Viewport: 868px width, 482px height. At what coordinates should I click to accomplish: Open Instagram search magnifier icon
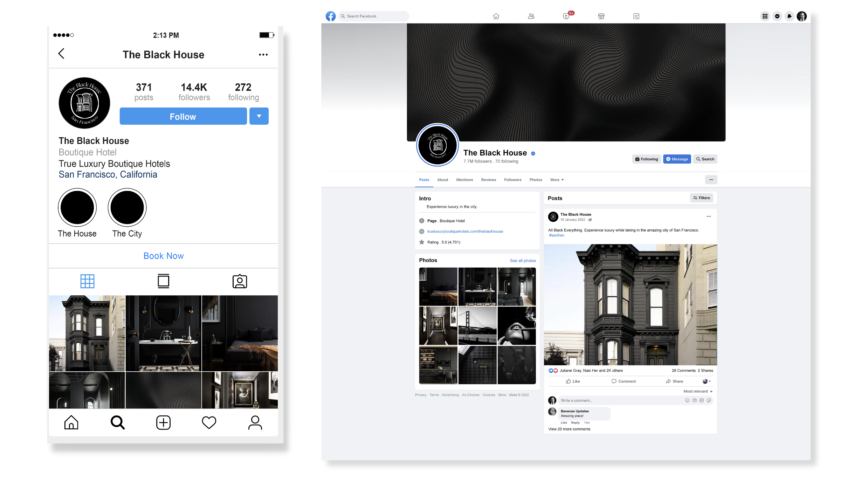click(118, 422)
